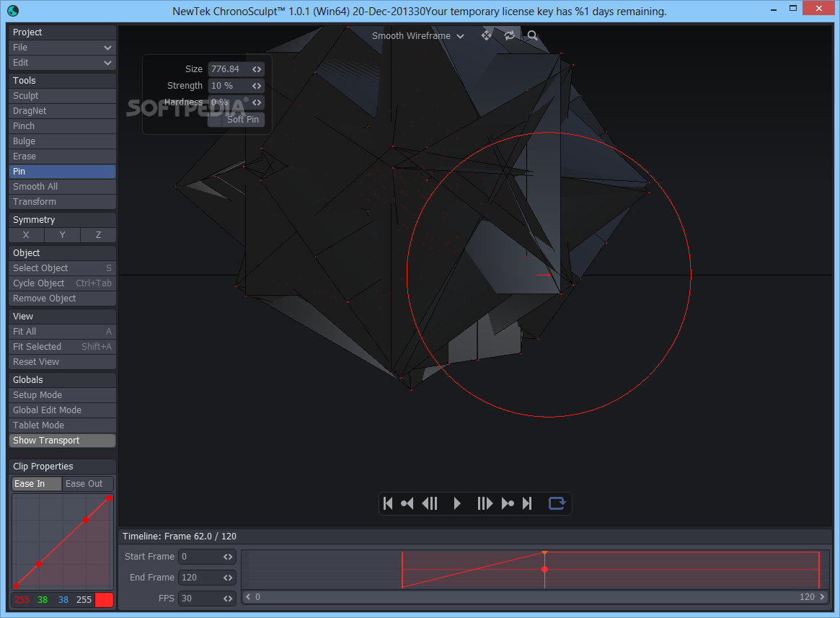Click the zoom magnifier icon in viewport
The width and height of the screenshot is (840, 618).
(x=532, y=35)
